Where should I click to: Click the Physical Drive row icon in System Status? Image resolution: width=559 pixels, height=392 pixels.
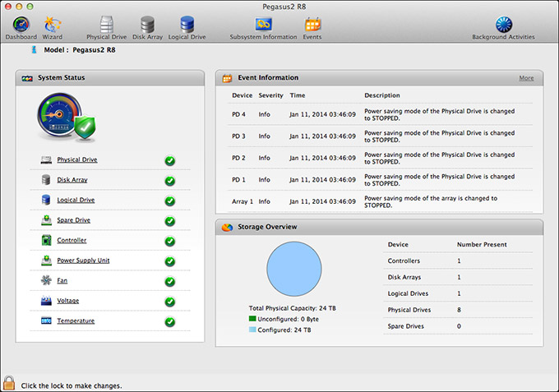click(x=46, y=159)
